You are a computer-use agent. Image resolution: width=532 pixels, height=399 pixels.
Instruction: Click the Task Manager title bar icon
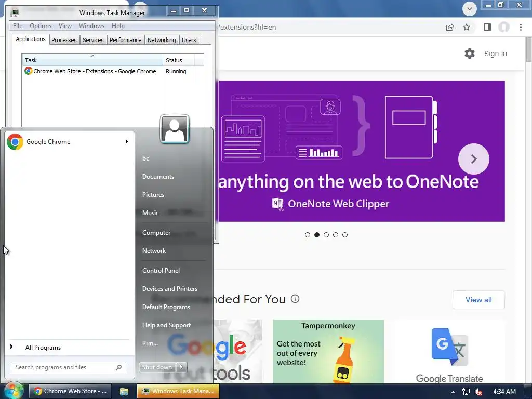point(14,13)
